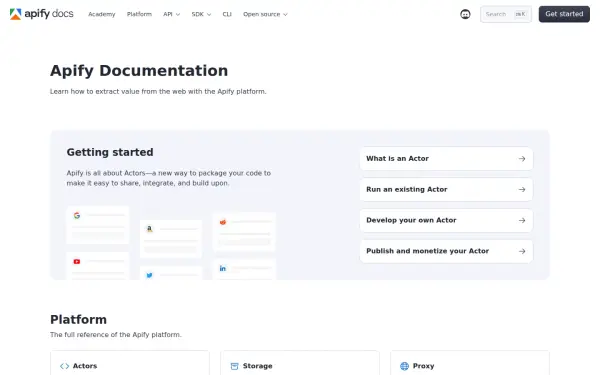The height and width of the screenshot is (375, 600).
Task: Click the apify docs wordmark
Action: [x=49, y=14]
